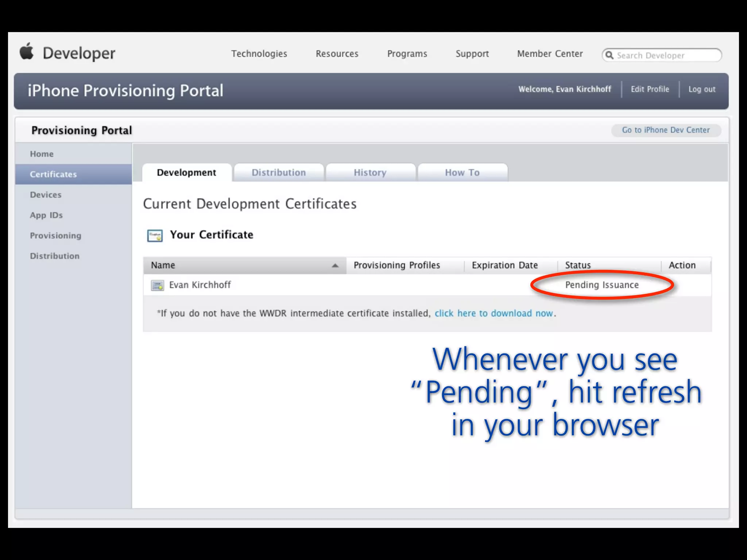The width and height of the screenshot is (747, 560).
Task: Open the Programs menu
Action: click(407, 54)
